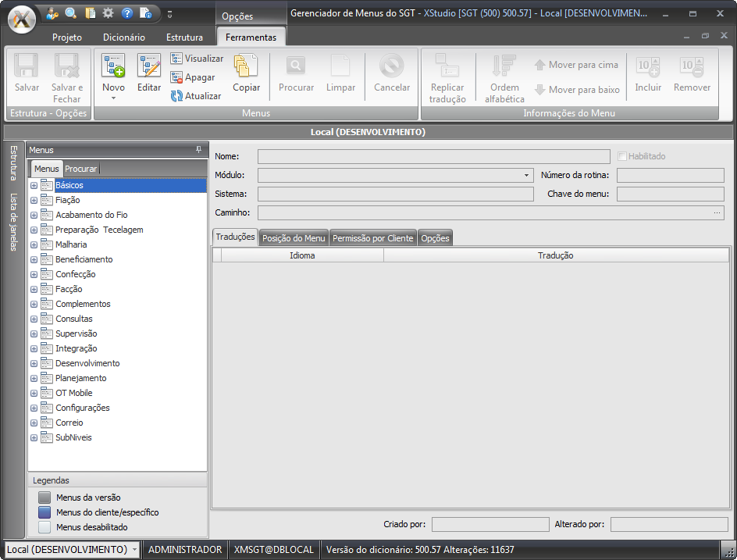Expand the Fiação tree node
This screenshot has width=737, height=560.
34,200
